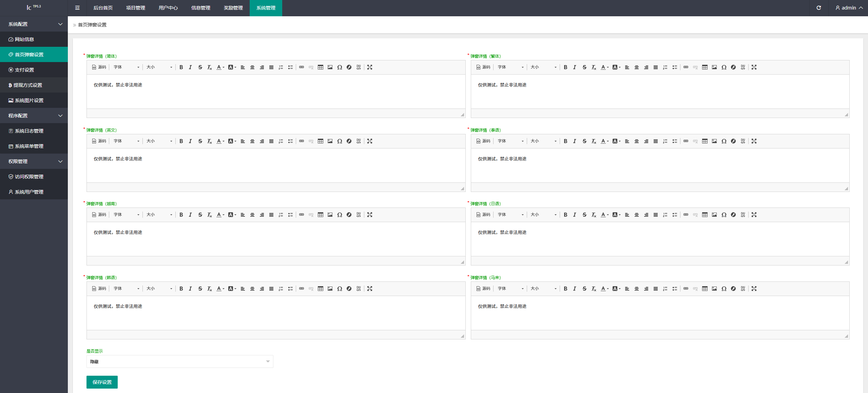Insert bulleted list in the 繁体 editor

point(675,67)
